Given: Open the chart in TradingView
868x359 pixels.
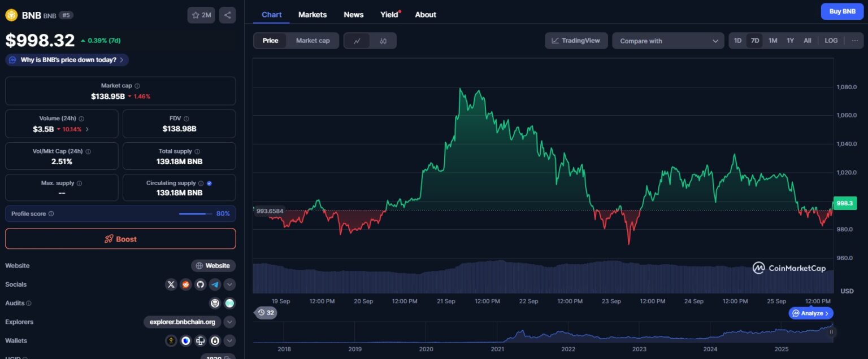Looking at the screenshot, I should click(x=576, y=40).
